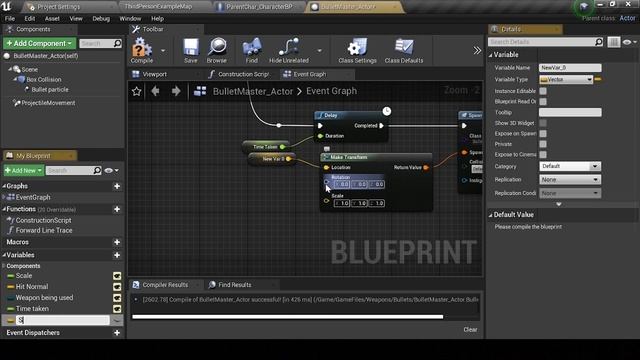Select Box Collision component
The image size is (640, 360).
pyautogui.click(x=44, y=80)
